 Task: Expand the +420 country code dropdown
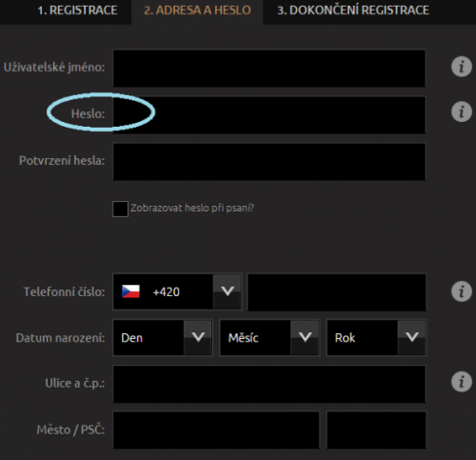[228, 291]
